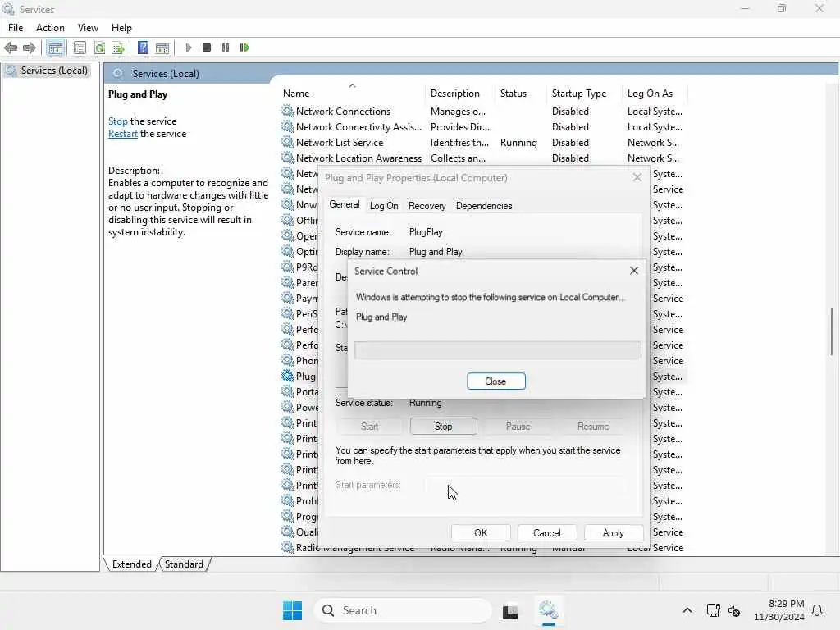This screenshot has width=840, height=630.
Task: Open the View menu
Action: point(88,28)
